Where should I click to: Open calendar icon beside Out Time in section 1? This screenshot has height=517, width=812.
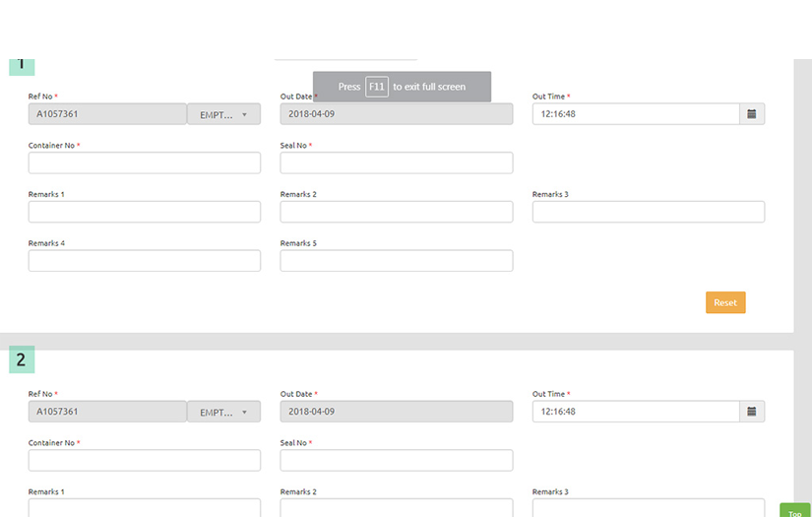point(752,114)
